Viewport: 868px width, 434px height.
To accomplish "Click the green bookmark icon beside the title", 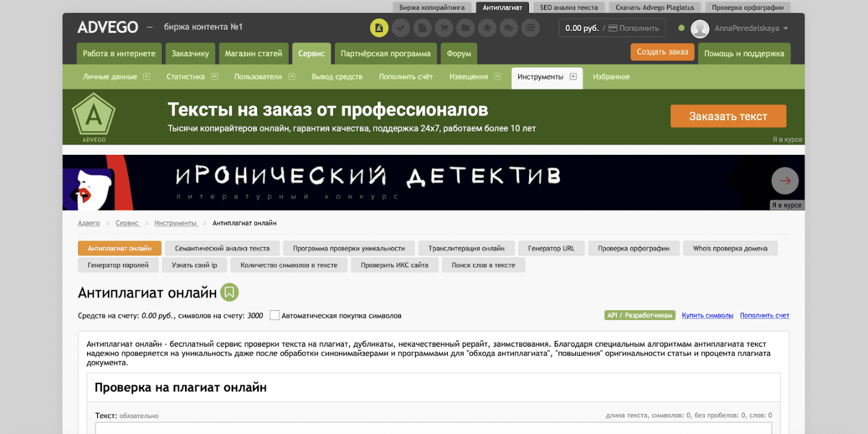I will (x=229, y=293).
